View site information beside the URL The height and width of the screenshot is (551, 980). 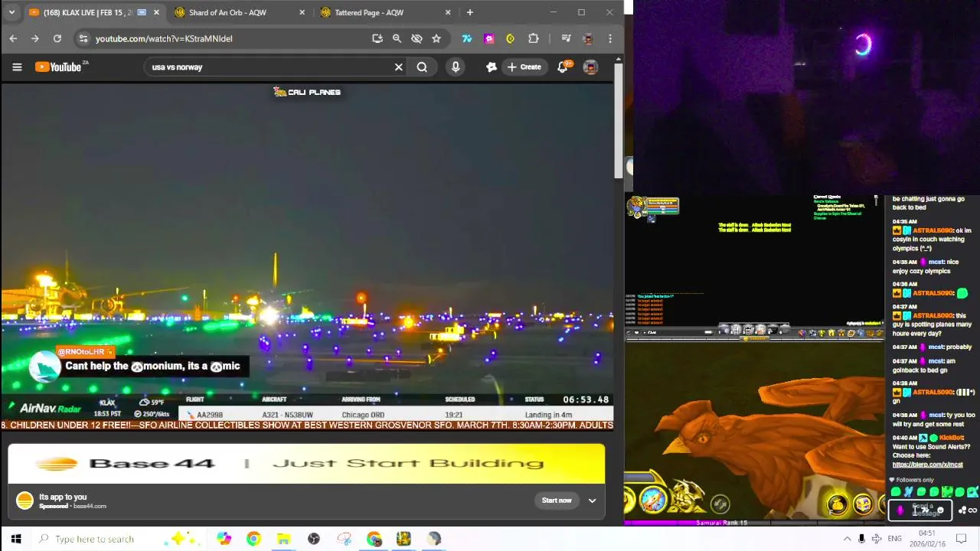pyautogui.click(x=83, y=38)
